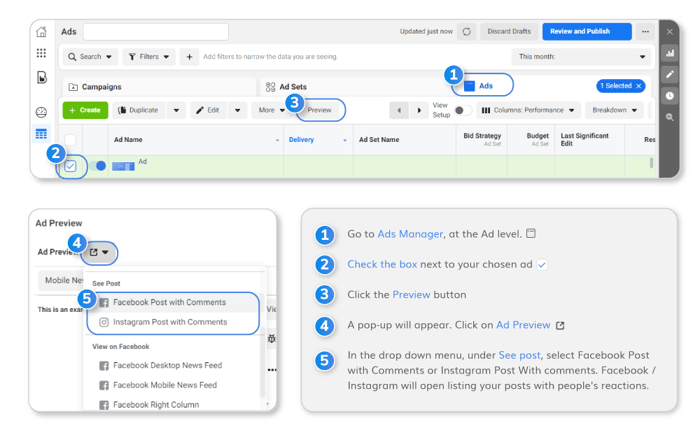Click the three-dot icon in Ad Preview panel
This screenshot has width=700, height=435.
(272, 370)
